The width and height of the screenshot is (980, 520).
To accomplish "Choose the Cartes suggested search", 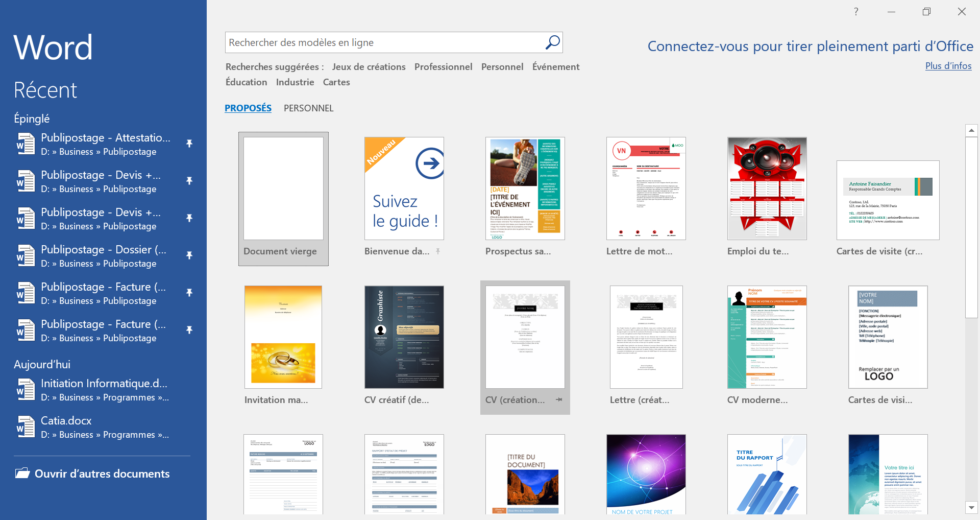I will 336,82.
